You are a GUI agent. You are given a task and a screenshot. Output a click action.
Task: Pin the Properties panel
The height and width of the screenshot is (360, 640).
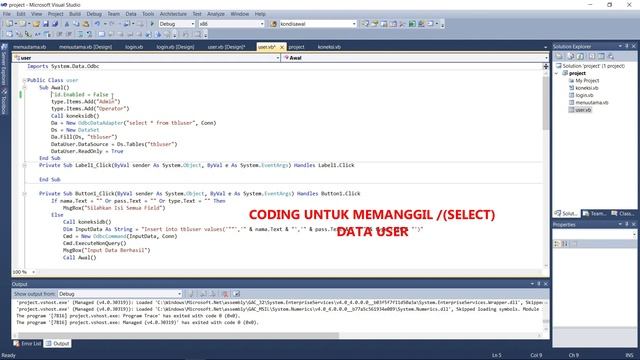pos(627,224)
